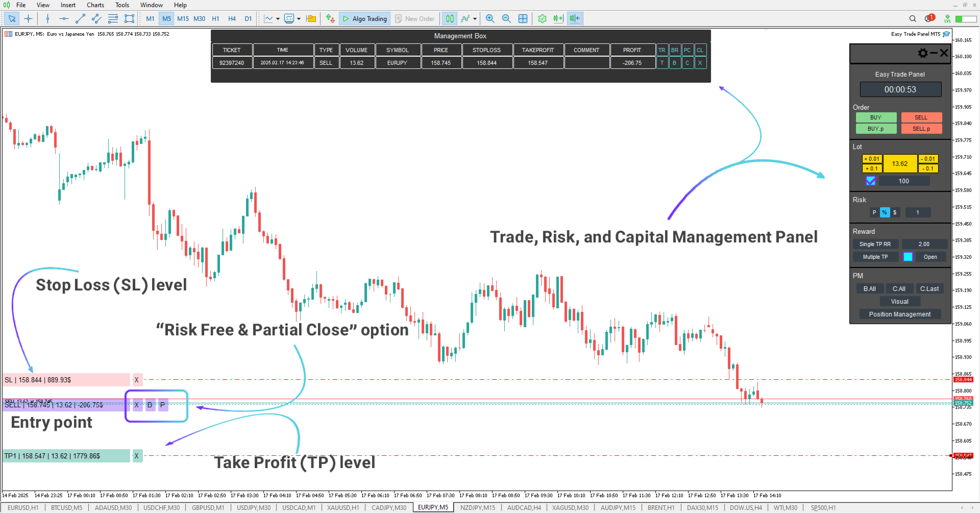Select the crosshair tool
Screen dimensions: 980x513
tap(29, 19)
